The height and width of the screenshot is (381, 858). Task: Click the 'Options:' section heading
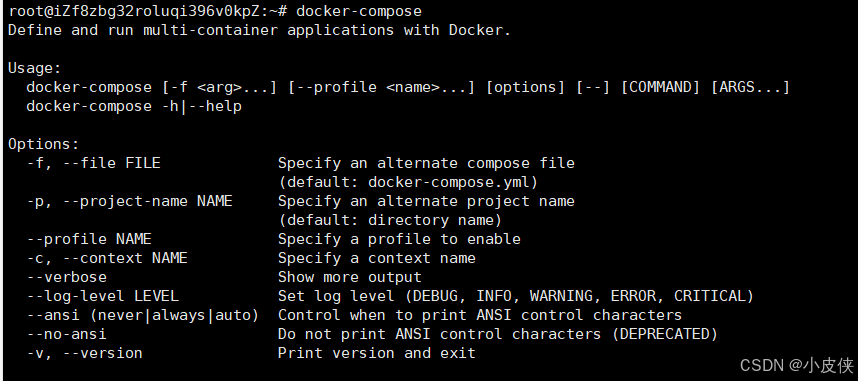click(x=44, y=145)
